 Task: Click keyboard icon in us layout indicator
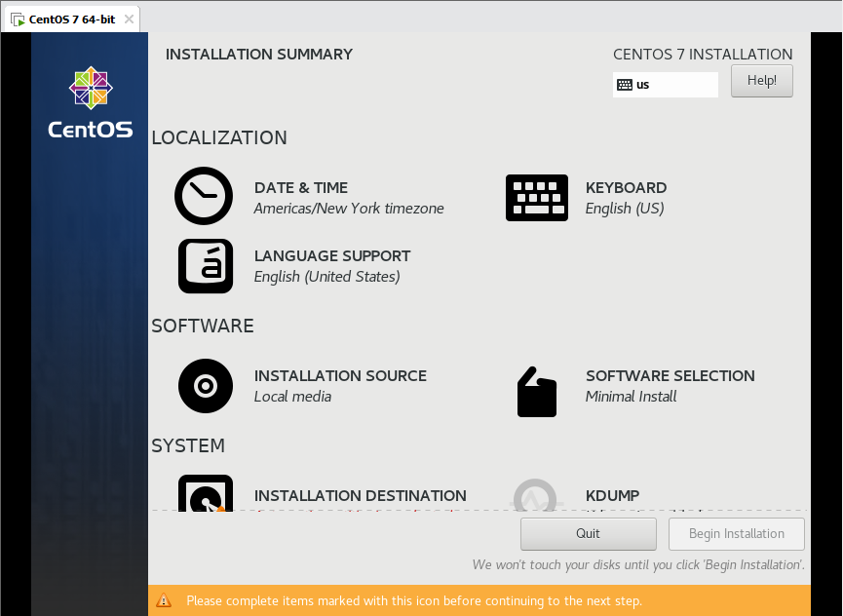[x=625, y=85]
